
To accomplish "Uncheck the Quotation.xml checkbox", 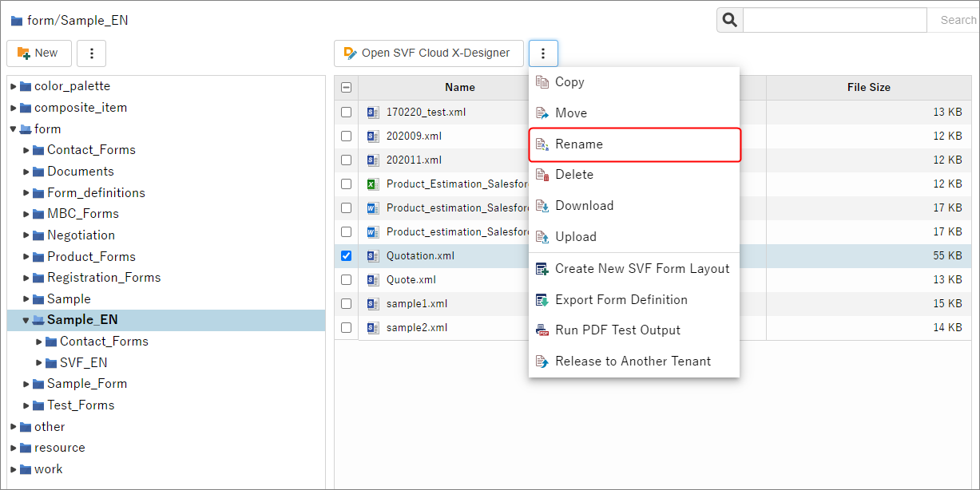I will (x=346, y=256).
